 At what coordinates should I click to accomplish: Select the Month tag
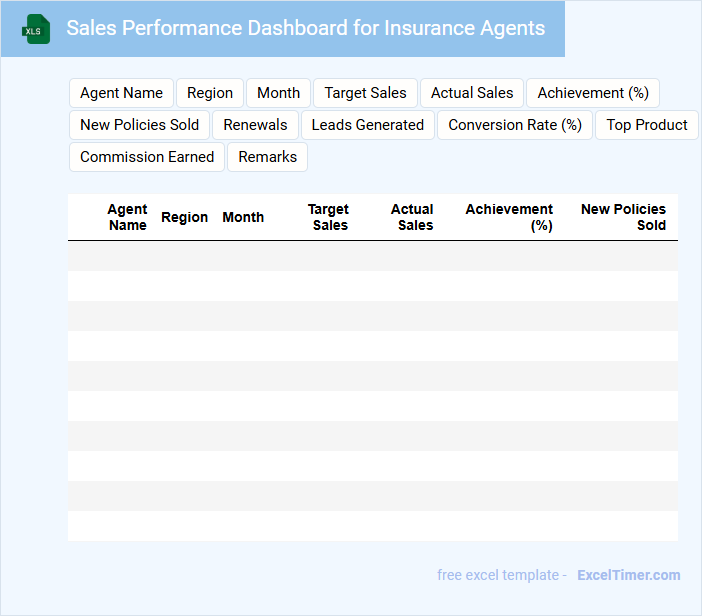(x=278, y=93)
